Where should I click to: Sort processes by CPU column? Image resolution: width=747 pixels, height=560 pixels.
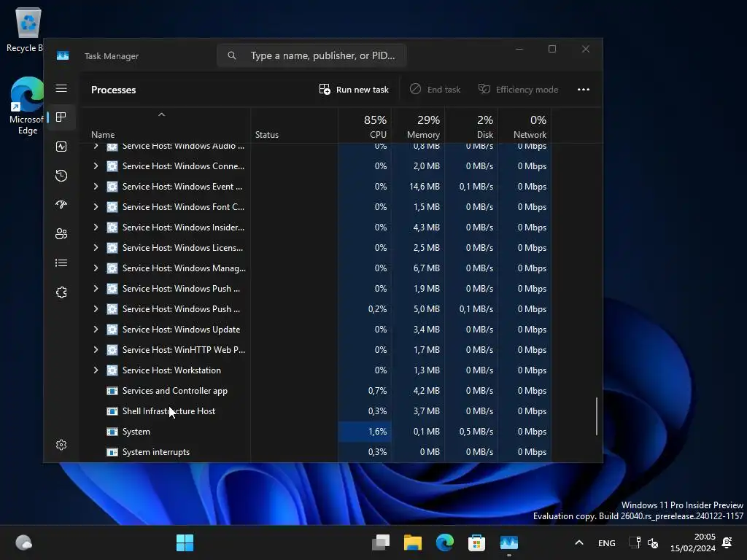[365, 125]
